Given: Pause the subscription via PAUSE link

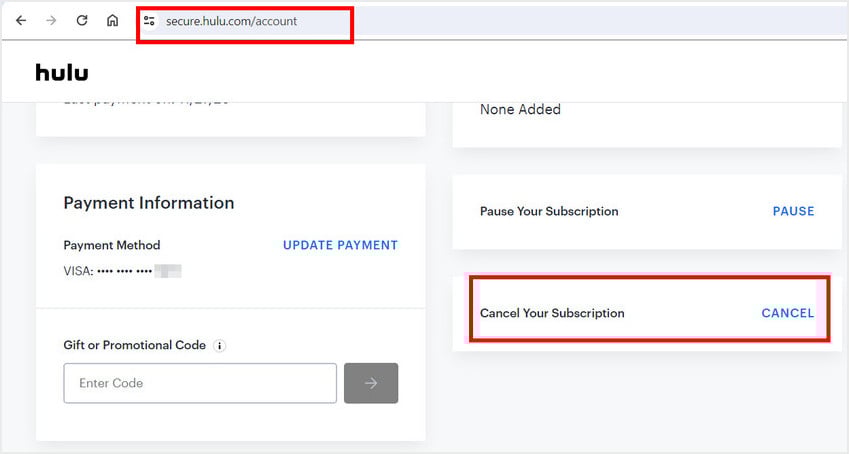Looking at the screenshot, I should pyautogui.click(x=793, y=211).
